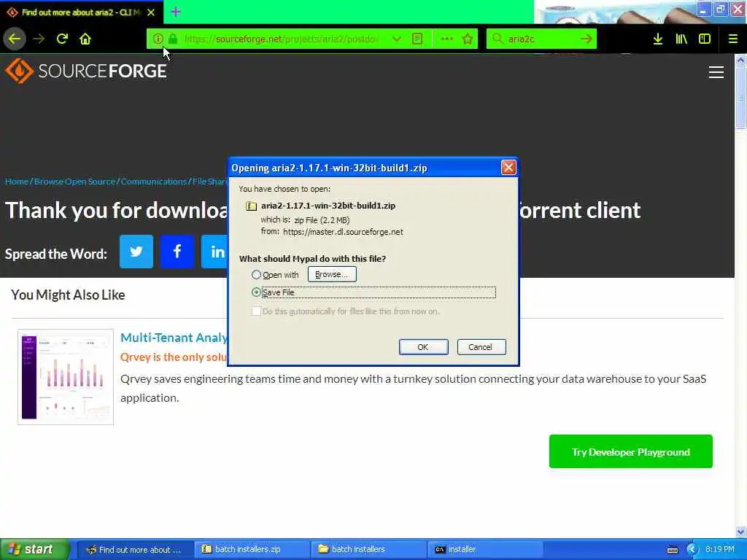Bookmark this page with the star icon
Viewport: 747px width, 560px height.
[x=468, y=39]
